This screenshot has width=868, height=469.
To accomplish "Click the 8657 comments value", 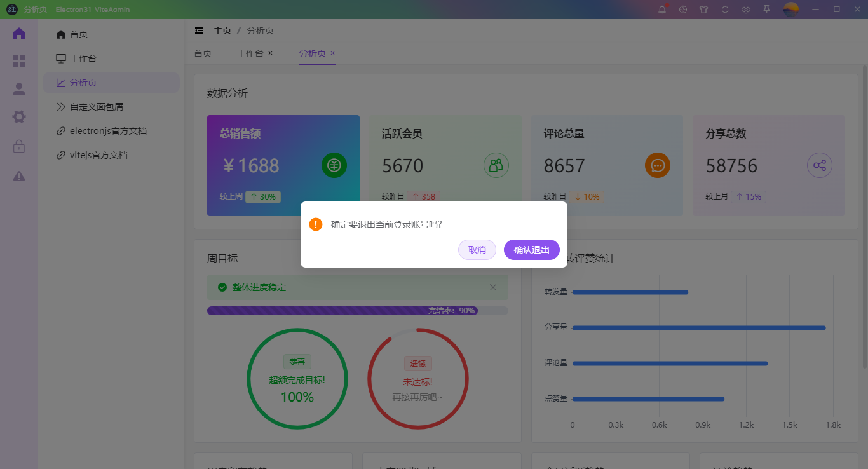I will point(564,166).
